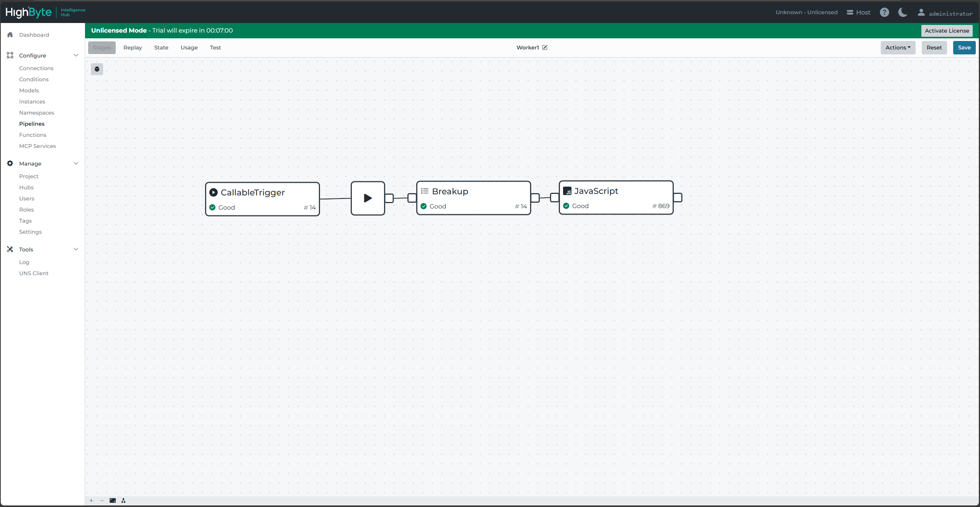Open Connections in the sidebar

(36, 68)
